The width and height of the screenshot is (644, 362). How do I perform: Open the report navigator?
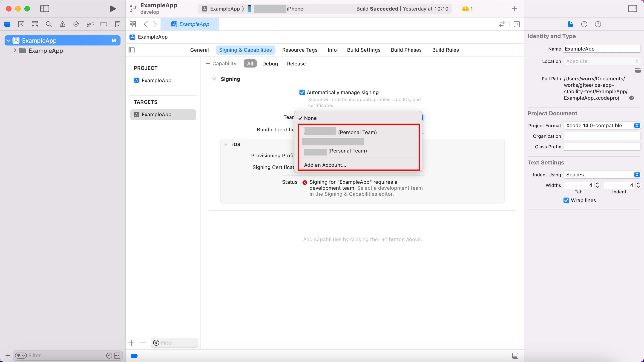pos(118,24)
